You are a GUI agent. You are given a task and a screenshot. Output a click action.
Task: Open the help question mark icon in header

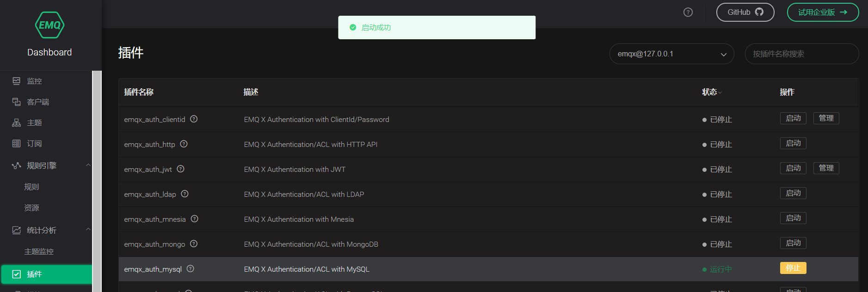click(x=688, y=12)
